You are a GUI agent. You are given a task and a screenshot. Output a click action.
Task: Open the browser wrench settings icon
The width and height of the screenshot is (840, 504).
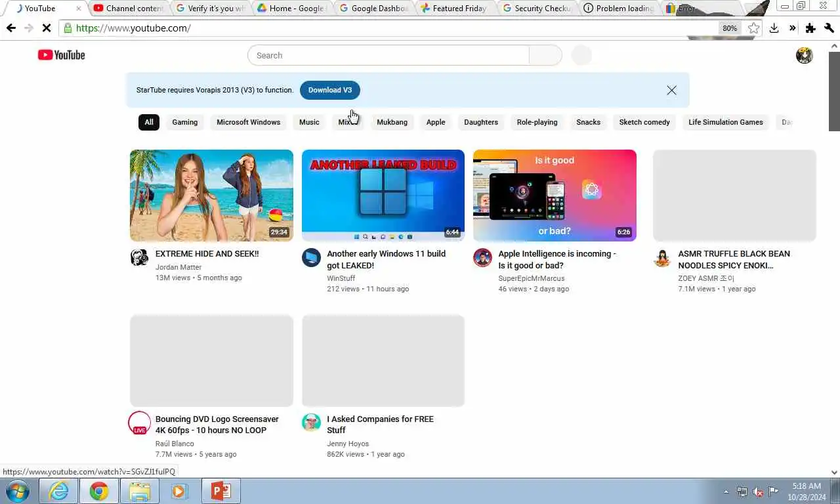click(x=829, y=28)
